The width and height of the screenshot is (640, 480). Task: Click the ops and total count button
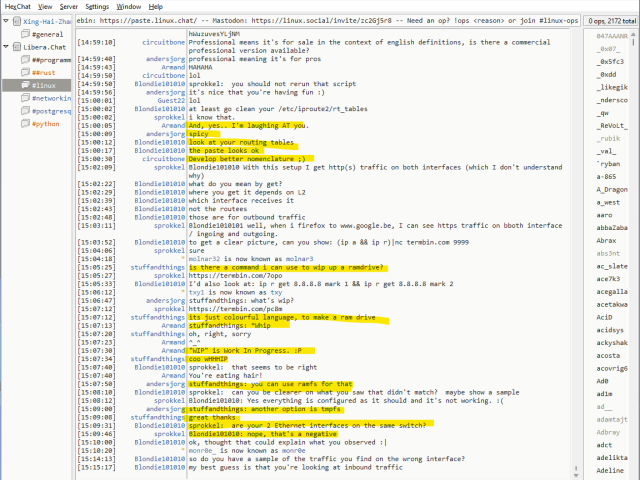tap(611, 20)
